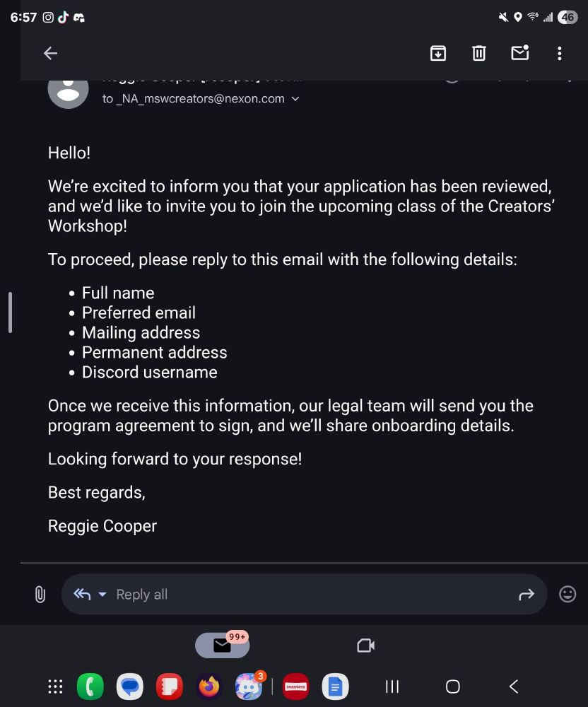
Task: Attach a file with paperclip icon
Action: coord(40,595)
